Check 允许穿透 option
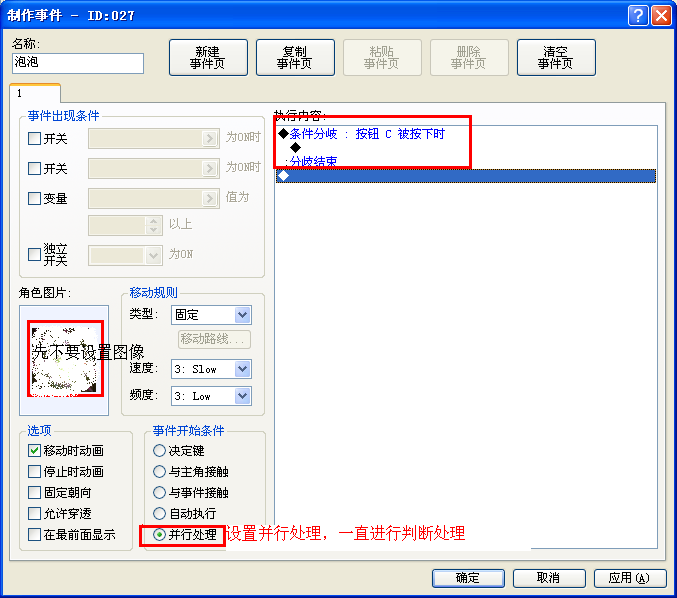Viewport: 677px width, 598px height. pyautogui.click(x=34, y=513)
